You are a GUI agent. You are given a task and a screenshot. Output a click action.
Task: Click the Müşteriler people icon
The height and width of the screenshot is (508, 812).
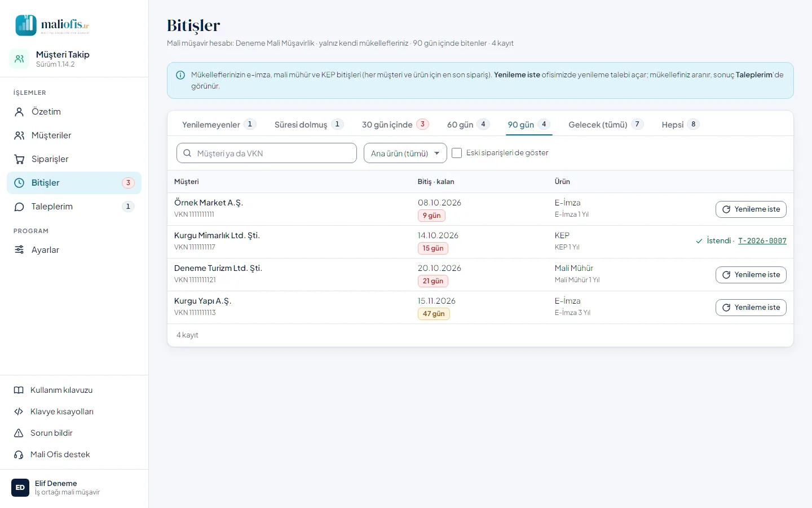pyautogui.click(x=19, y=135)
